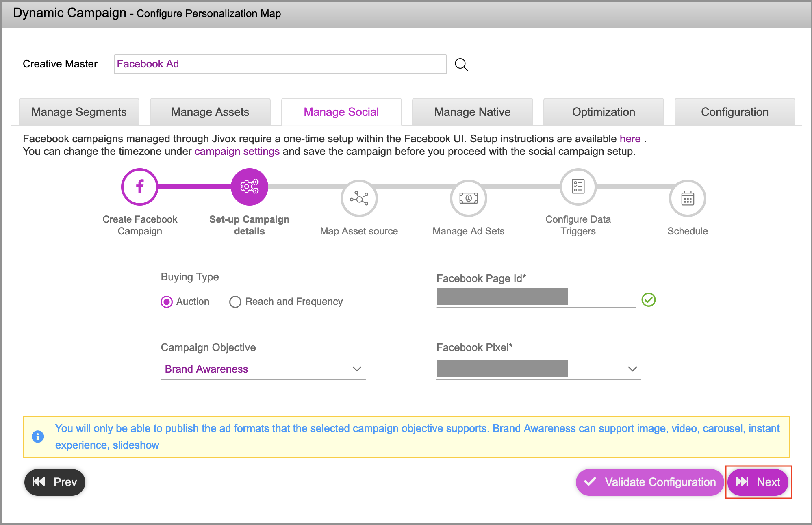Jump to the Schedule calendar icon
Viewport: 812px width, 525px height.
point(688,198)
